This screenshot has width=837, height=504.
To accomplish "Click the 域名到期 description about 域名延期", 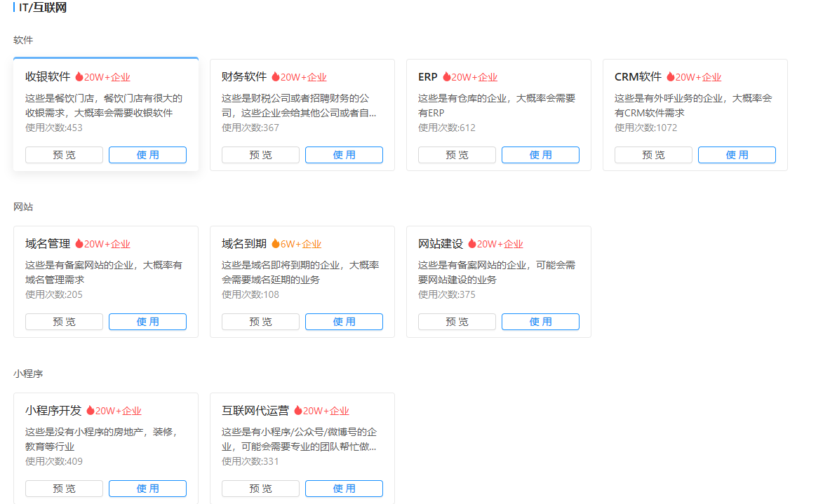I will tap(300, 273).
